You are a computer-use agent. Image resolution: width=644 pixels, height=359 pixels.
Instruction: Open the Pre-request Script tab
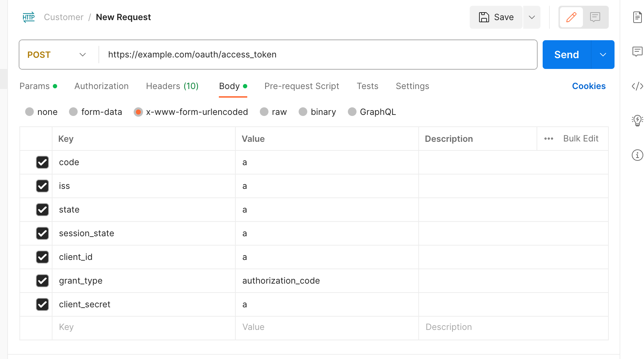[302, 86]
